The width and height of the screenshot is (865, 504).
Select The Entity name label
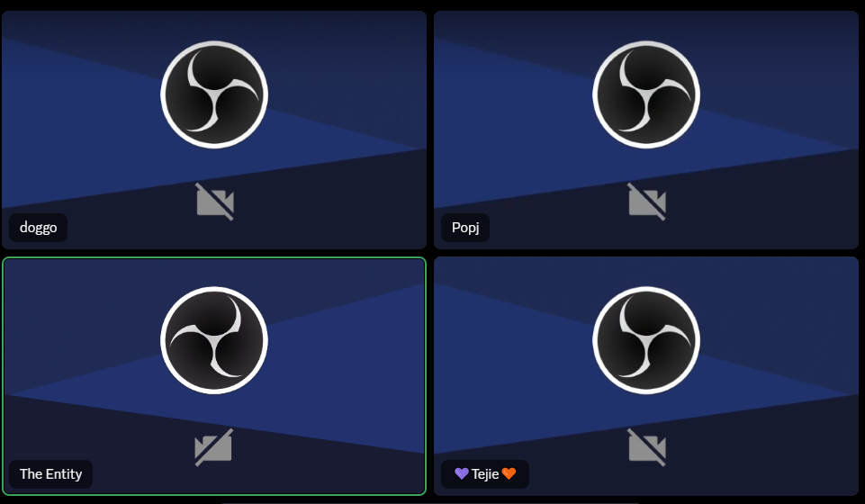(50, 474)
